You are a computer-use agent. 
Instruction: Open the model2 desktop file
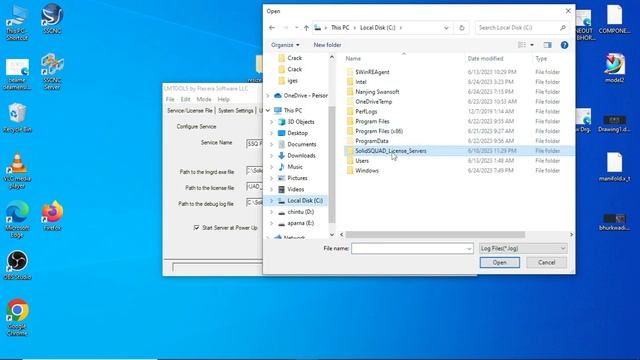[x=614, y=68]
